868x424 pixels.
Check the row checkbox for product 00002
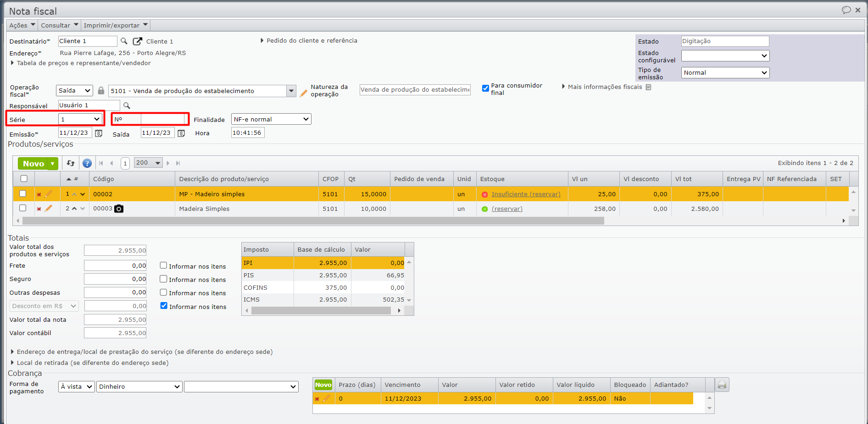click(x=22, y=194)
